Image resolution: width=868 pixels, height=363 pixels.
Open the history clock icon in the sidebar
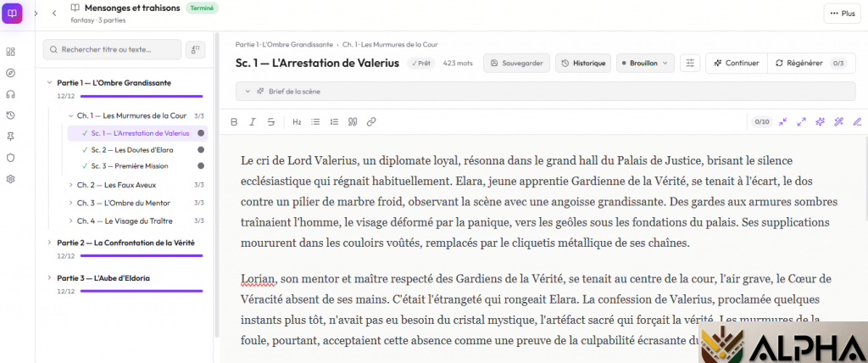click(10, 115)
